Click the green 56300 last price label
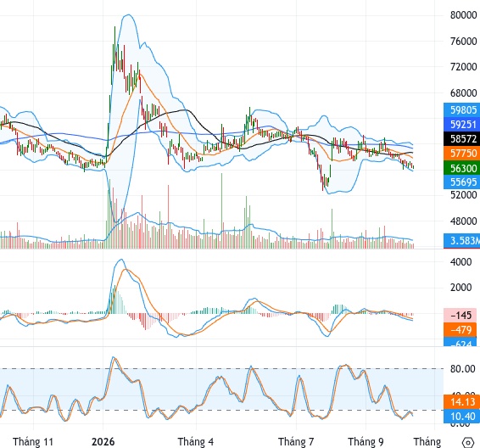 [x=461, y=168]
